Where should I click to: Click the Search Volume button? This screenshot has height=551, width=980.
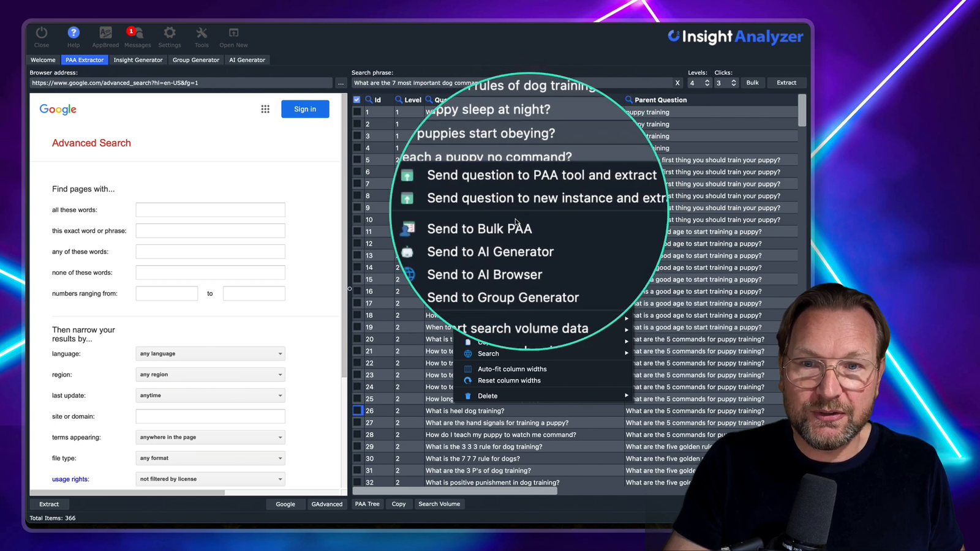pos(439,504)
